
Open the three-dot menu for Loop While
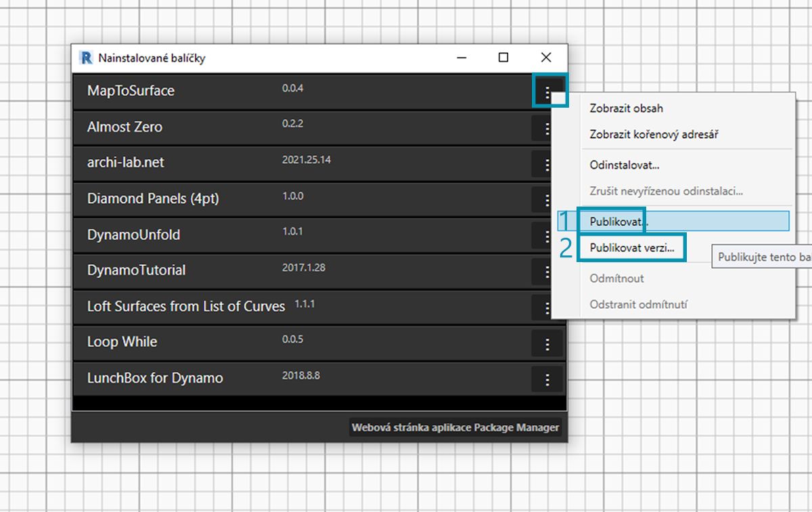(x=547, y=343)
